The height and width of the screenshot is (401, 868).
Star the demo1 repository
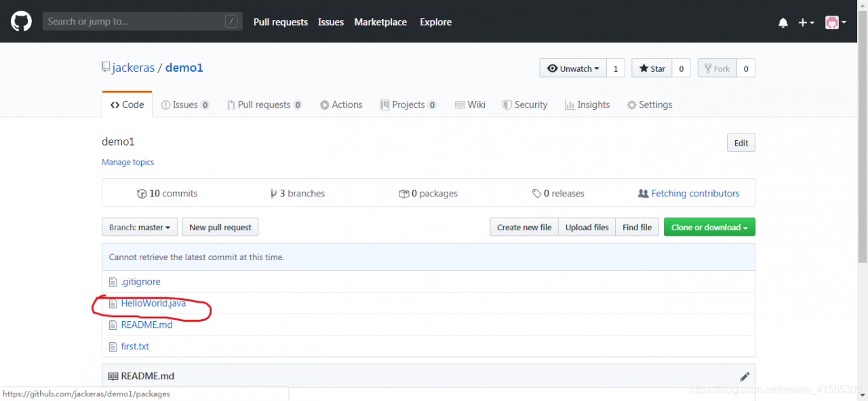[652, 68]
